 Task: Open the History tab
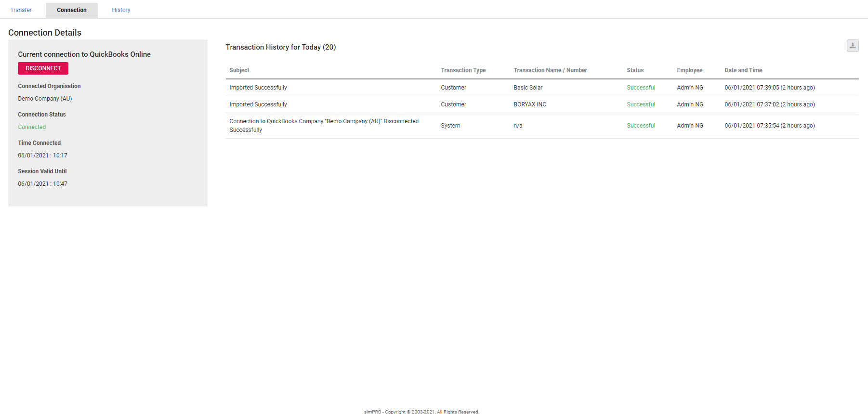(x=121, y=10)
